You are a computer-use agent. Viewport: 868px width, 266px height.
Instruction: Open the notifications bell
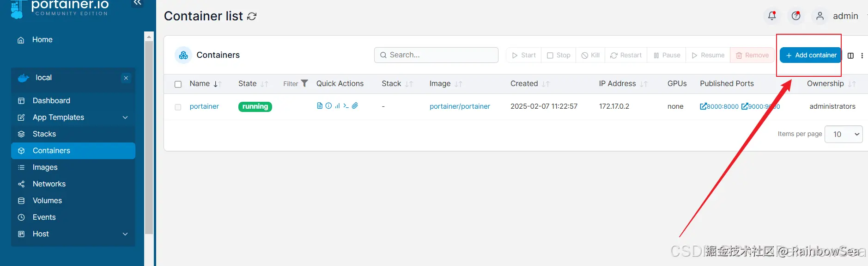772,16
